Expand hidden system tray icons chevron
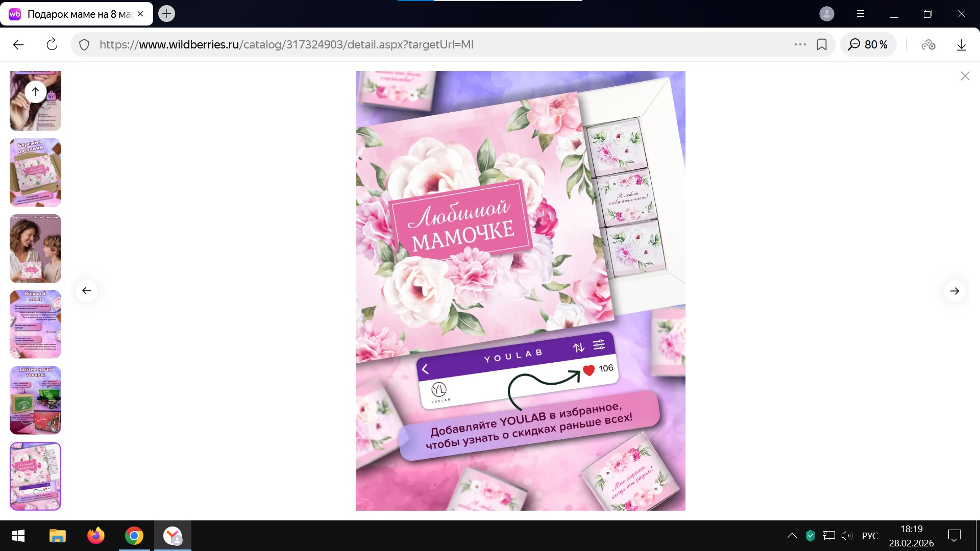Image resolution: width=980 pixels, height=551 pixels. pyautogui.click(x=792, y=536)
